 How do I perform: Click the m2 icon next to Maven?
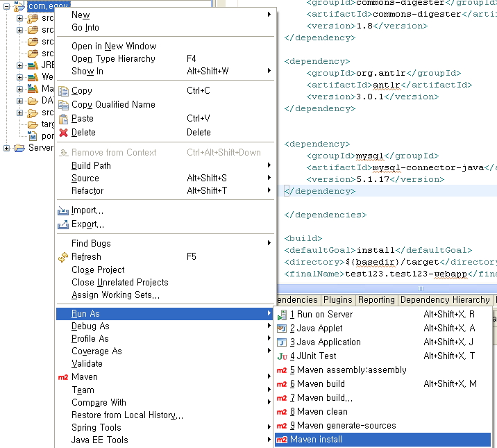click(63, 377)
